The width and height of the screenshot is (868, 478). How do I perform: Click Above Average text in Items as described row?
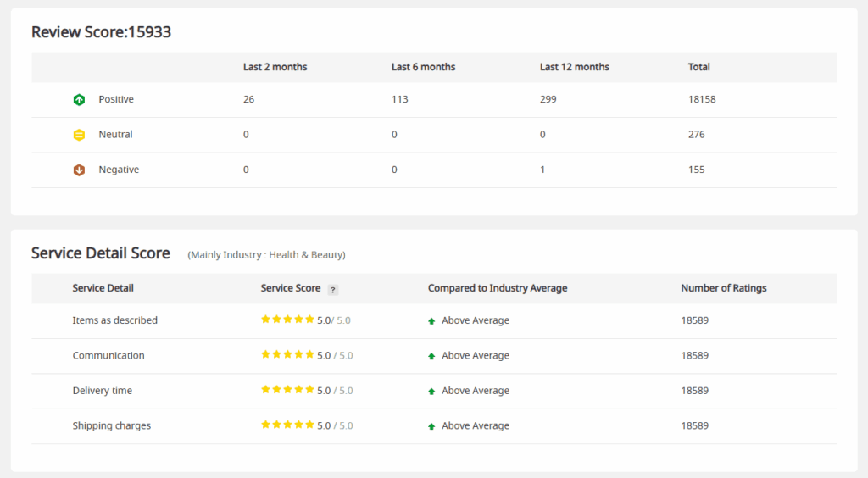point(476,320)
